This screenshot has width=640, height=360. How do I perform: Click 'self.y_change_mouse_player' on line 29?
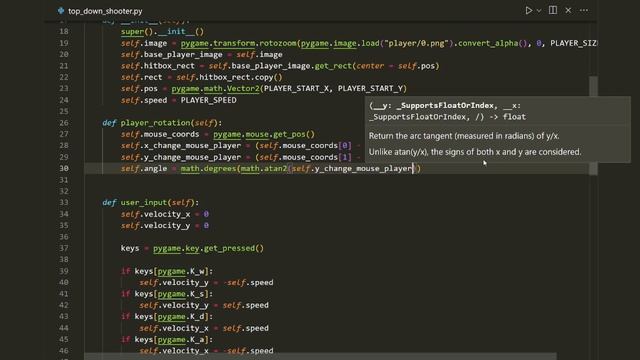[x=180, y=157]
